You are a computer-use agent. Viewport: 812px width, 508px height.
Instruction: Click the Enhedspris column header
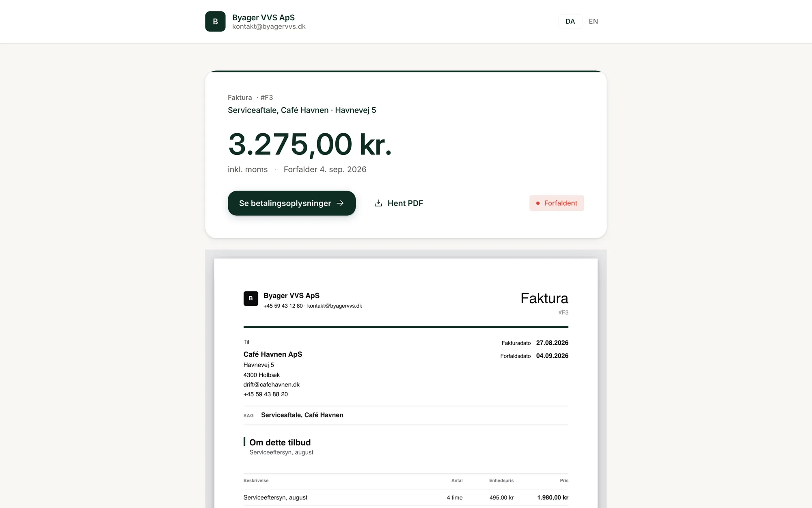pyautogui.click(x=501, y=480)
